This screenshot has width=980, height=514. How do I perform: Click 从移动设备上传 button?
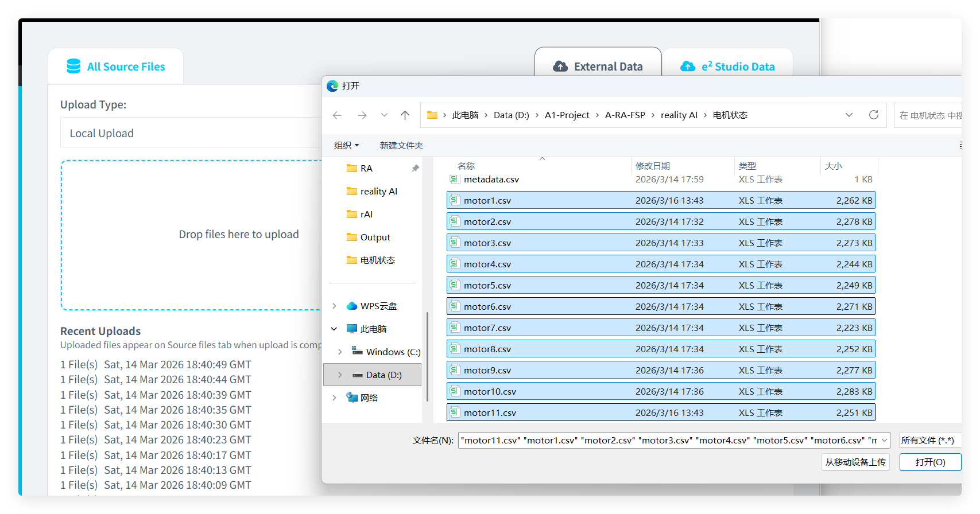point(855,462)
